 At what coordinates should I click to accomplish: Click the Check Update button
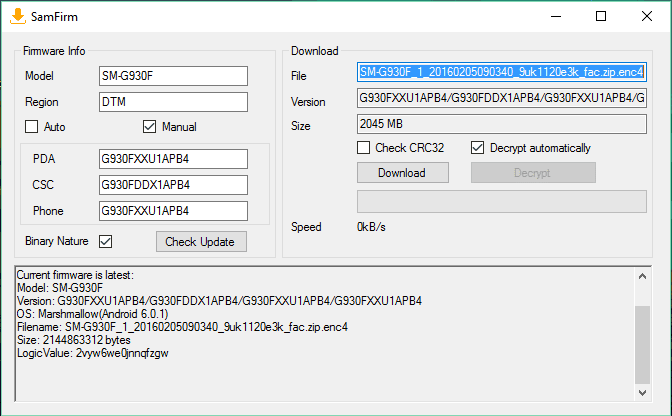coord(201,242)
